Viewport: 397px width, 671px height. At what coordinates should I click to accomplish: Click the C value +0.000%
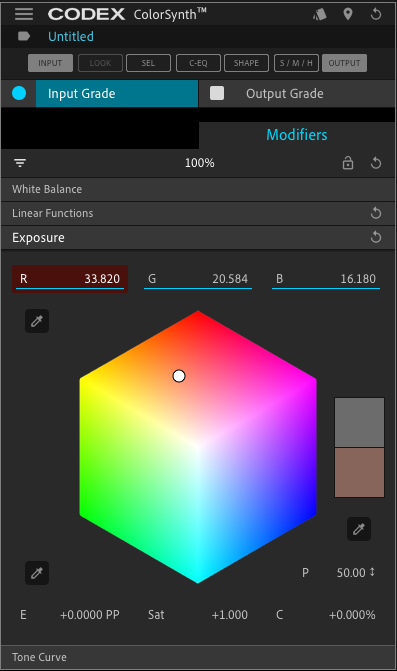(352, 615)
